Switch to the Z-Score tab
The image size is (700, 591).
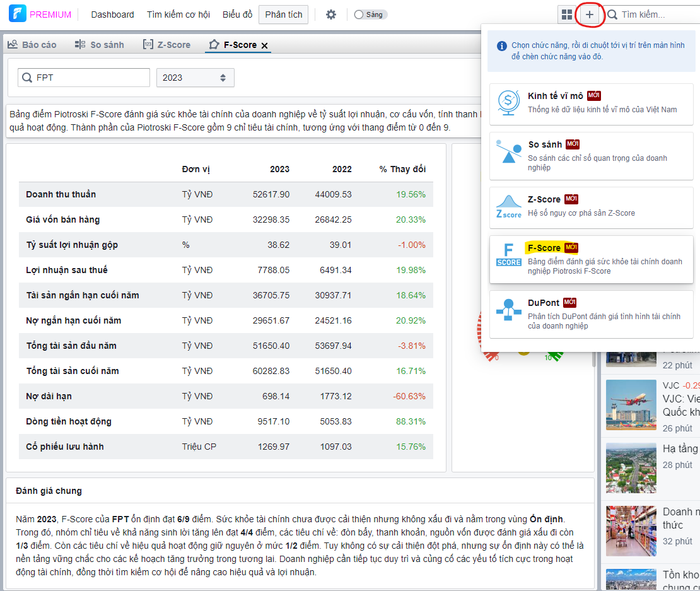point(167,45)
